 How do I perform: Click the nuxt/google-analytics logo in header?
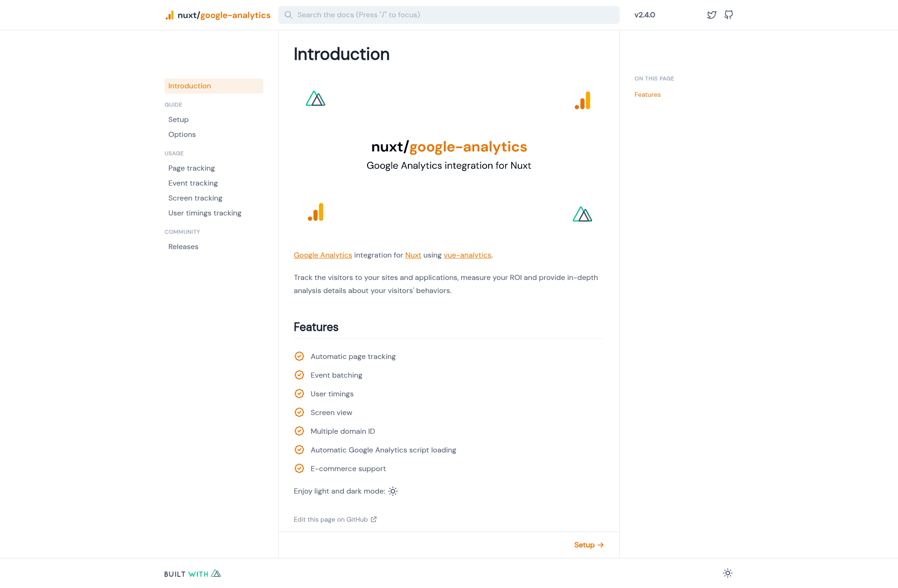click(217, 15)
